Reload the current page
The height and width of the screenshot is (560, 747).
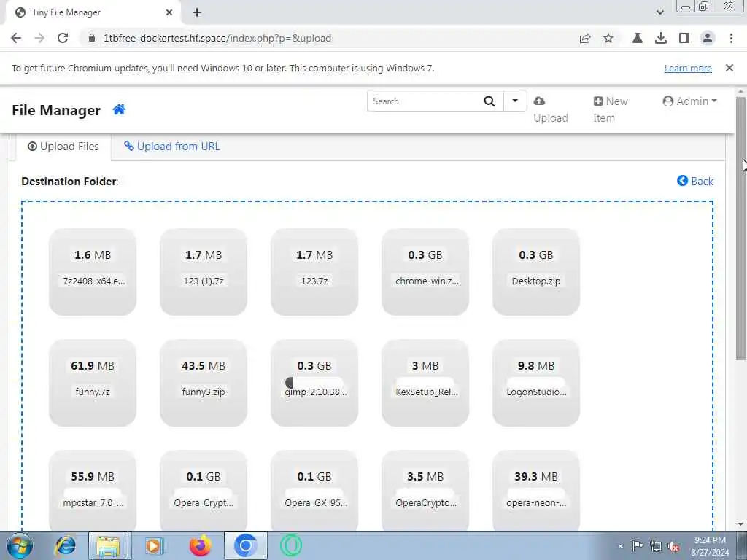pos(63,38)
